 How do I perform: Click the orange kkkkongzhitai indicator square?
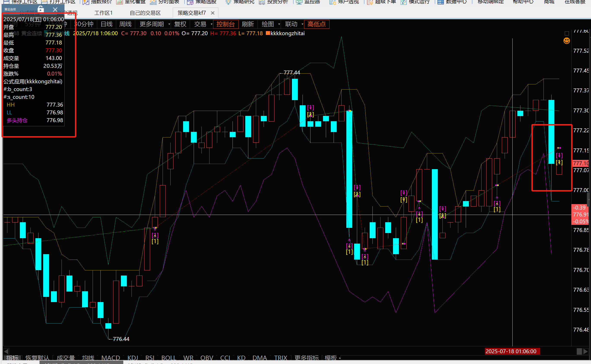pyautogui.click(x=268, y=33)
